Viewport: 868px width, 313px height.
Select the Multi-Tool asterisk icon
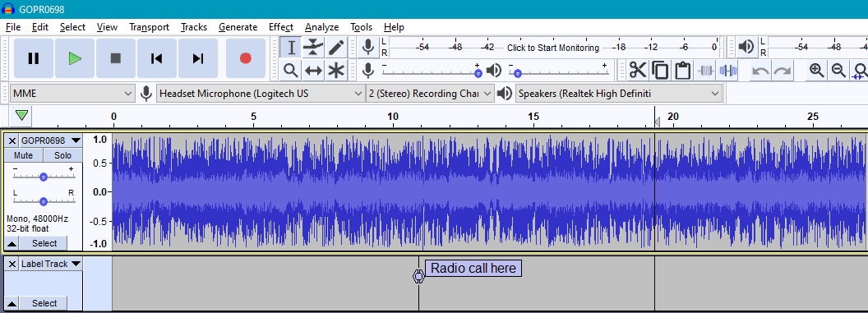336,70
